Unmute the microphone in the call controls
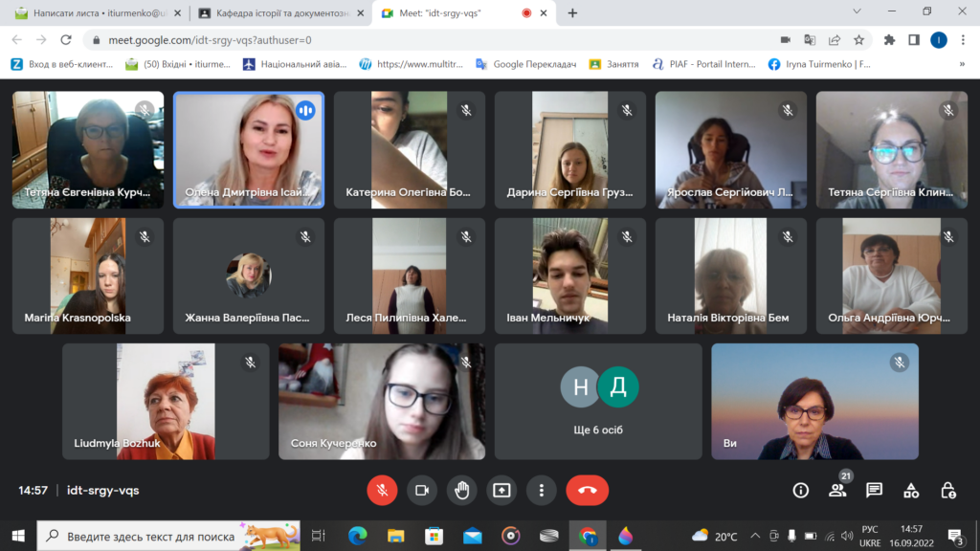Viewport: 980px width, 551px height. [x=382, y=490]
